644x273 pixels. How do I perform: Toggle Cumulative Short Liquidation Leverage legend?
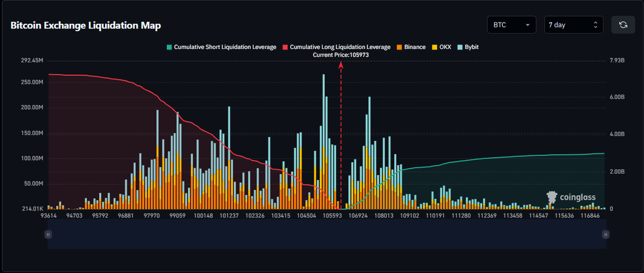pos(221,47)
